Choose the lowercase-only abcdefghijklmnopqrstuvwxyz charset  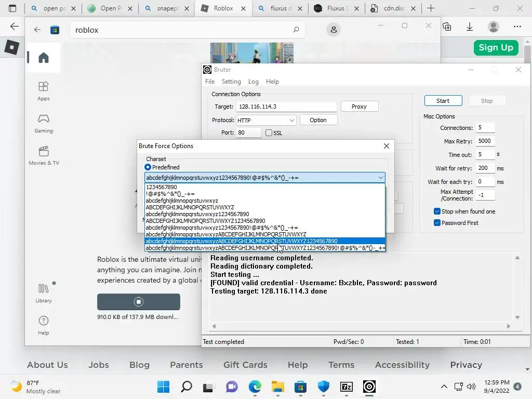point(265,201)
